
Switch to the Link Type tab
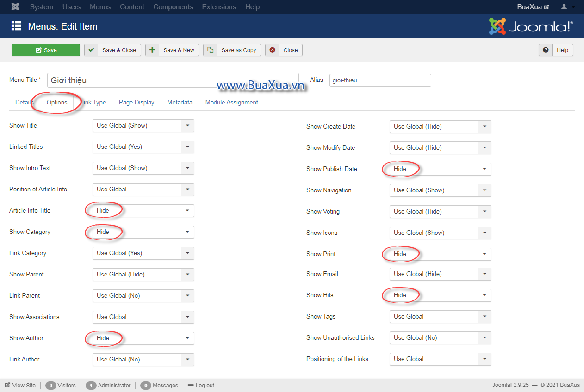tap(93, 103)
